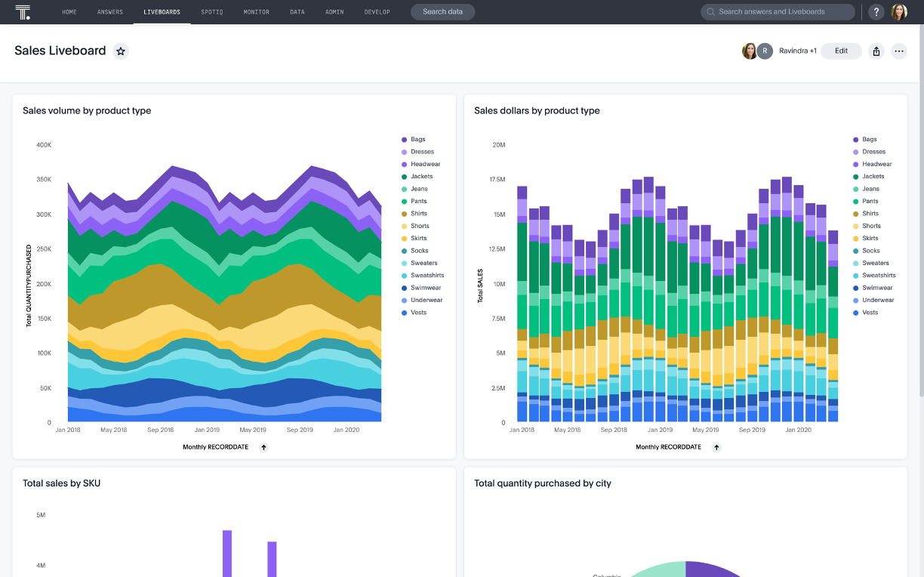Click the ThoughtSpot logo icon
This screenshot has width=924, height=577.
coord(23,12)
